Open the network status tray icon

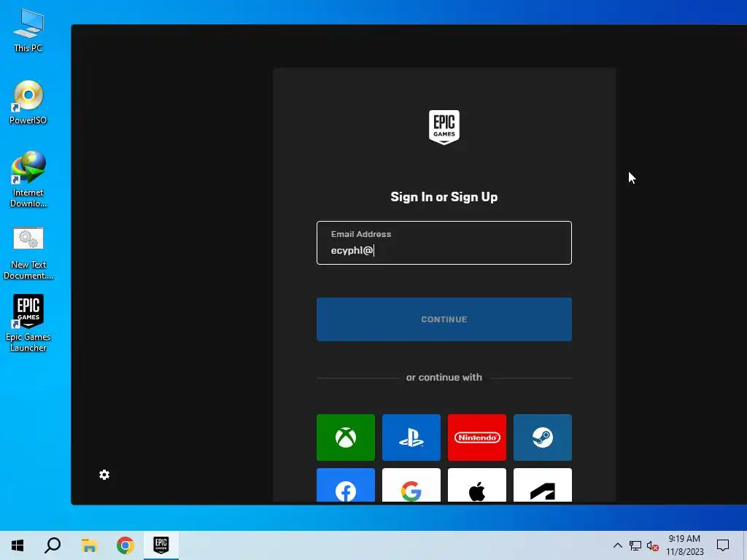635,545
